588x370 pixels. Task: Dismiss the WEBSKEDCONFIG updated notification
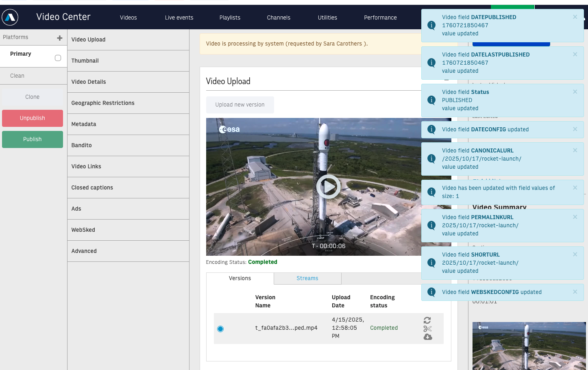tap(575, 292)
